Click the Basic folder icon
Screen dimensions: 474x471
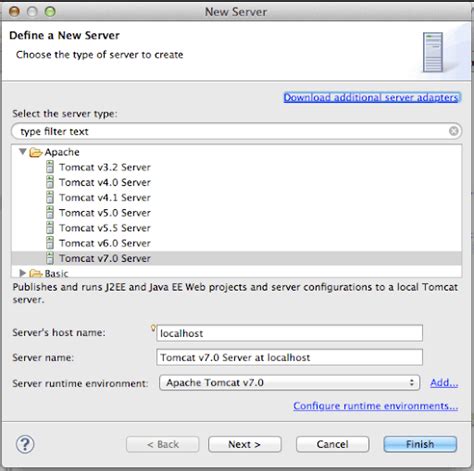pyautogui.click(x=36, y=274)
